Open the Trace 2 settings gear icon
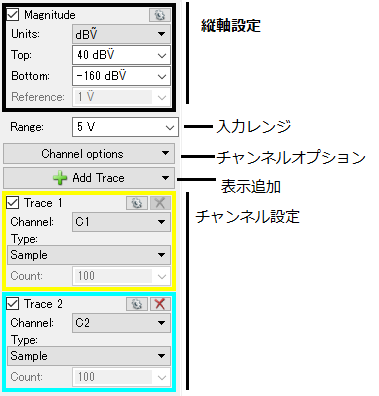The height and width of the screenshot is (396, 379). [x=137, y=304]
